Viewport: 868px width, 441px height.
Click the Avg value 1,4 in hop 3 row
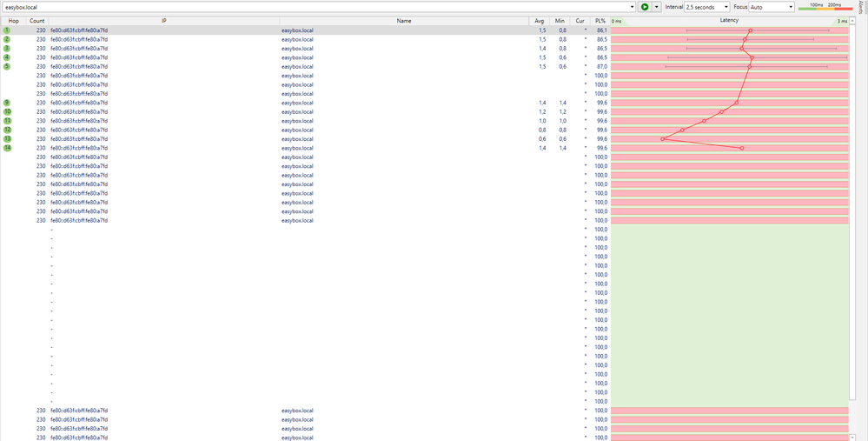(x=542, y=48)
